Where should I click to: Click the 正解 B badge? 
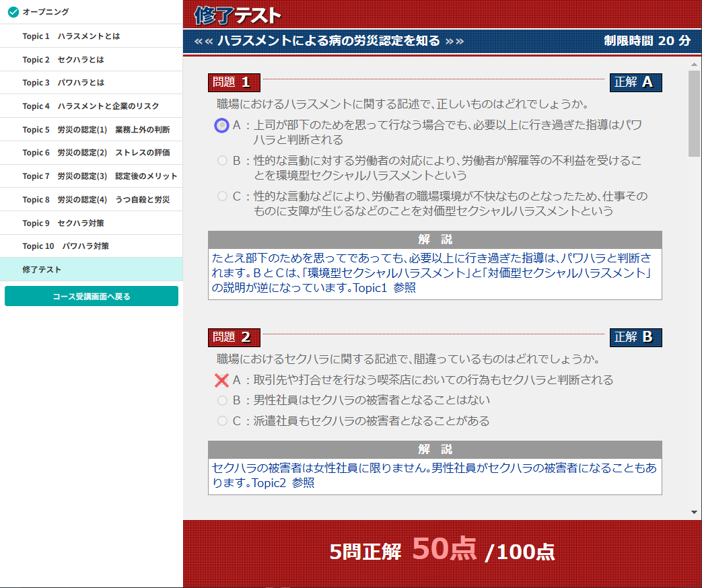click(x=636, y=337)
